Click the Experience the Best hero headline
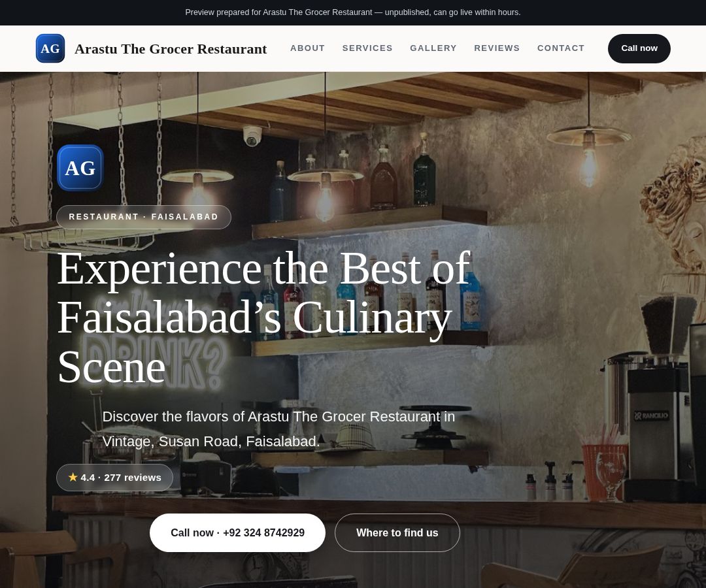The width and height of the screenshot is (706, 588). [x=264, y=318]
